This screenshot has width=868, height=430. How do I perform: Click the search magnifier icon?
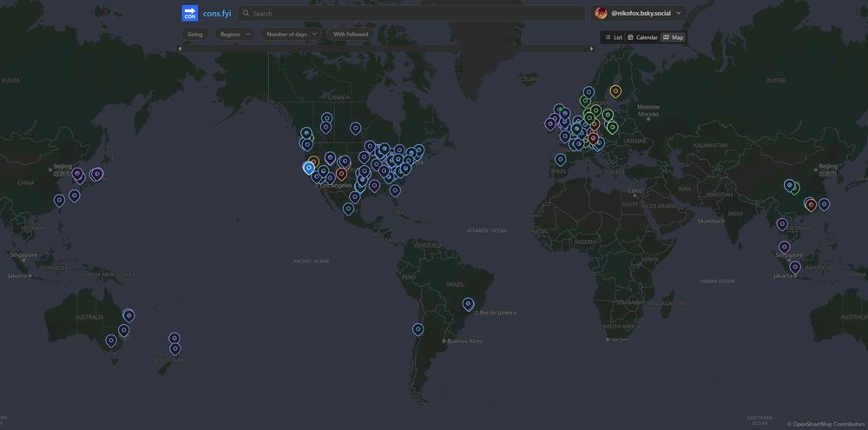(247, 13)
